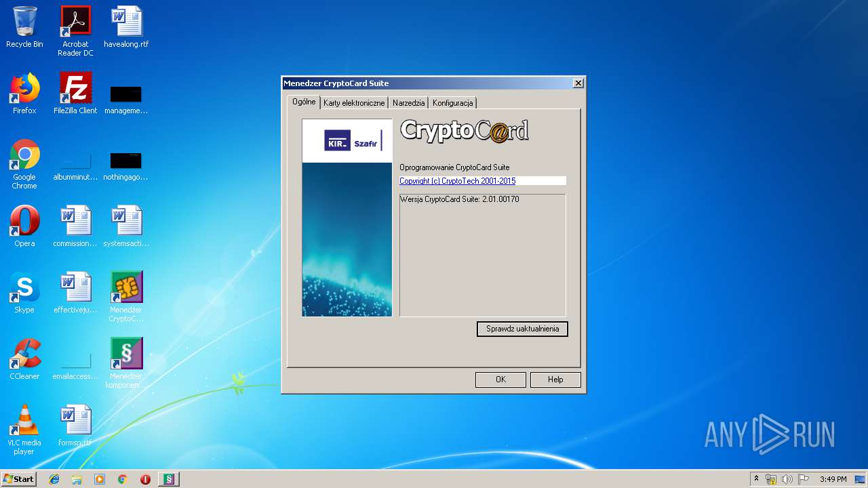Launch Google Chrome desktop shortcut
Image resolution: width=868 pixels, height=488 pixels.
24,164
